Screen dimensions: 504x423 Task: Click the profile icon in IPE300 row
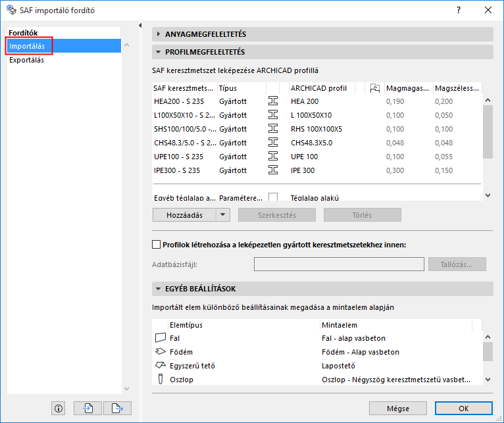coord(273,170)
